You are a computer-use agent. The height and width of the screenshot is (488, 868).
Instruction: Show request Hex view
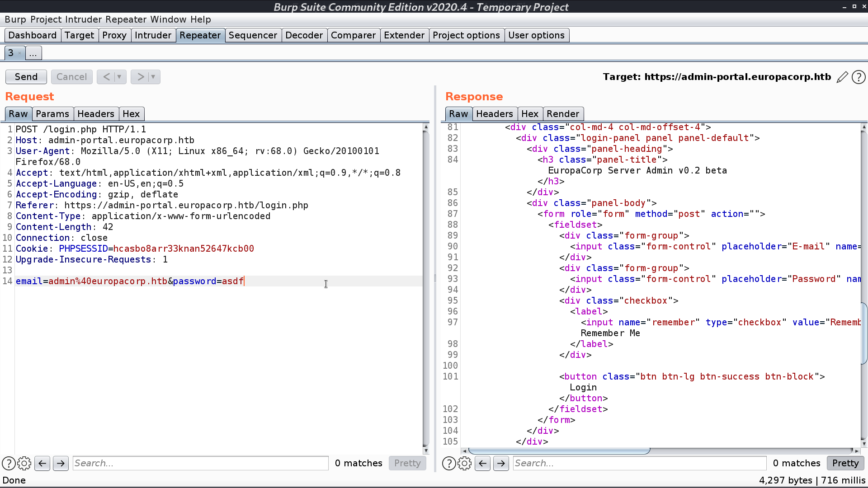coord(131,114)
